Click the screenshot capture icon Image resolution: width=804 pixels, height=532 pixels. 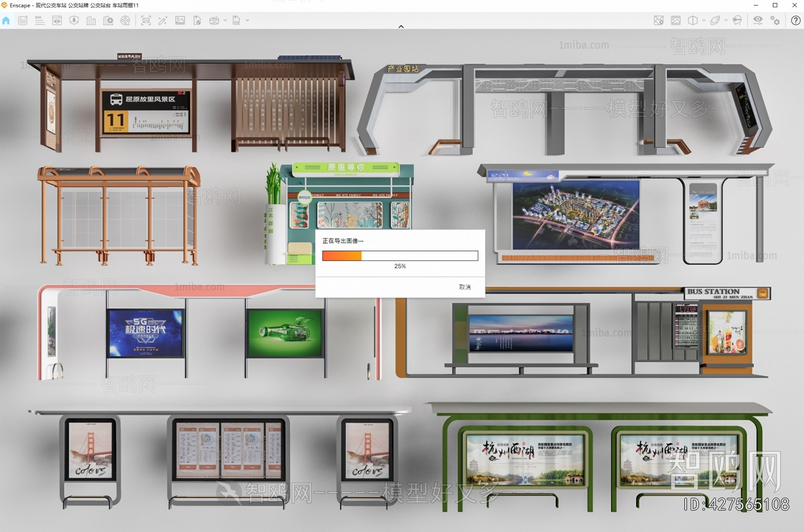pyautogui.click(x=146, y=21)
